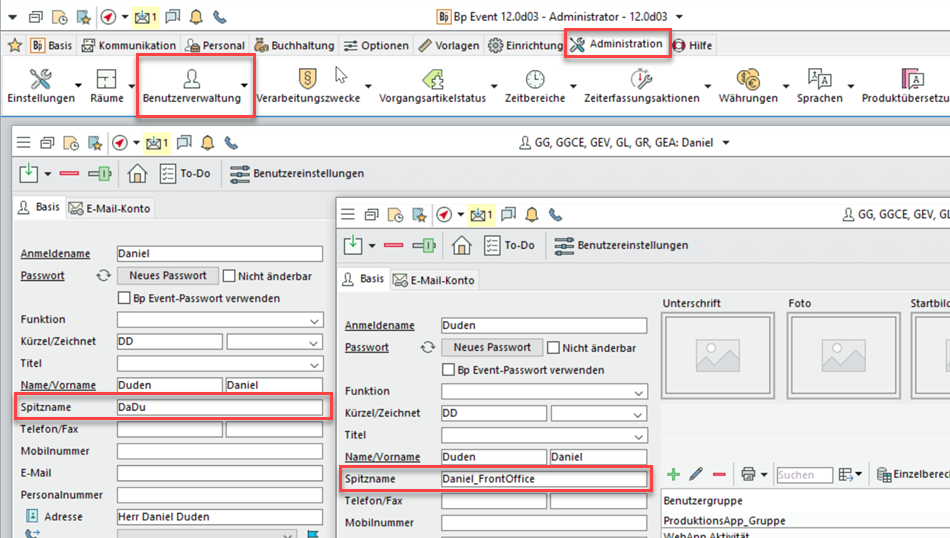Click the pencil edit icon above Benutzergruppe
Image resolution: width=950 pixels, height=538 pixels.
click(x=696, y=474)
